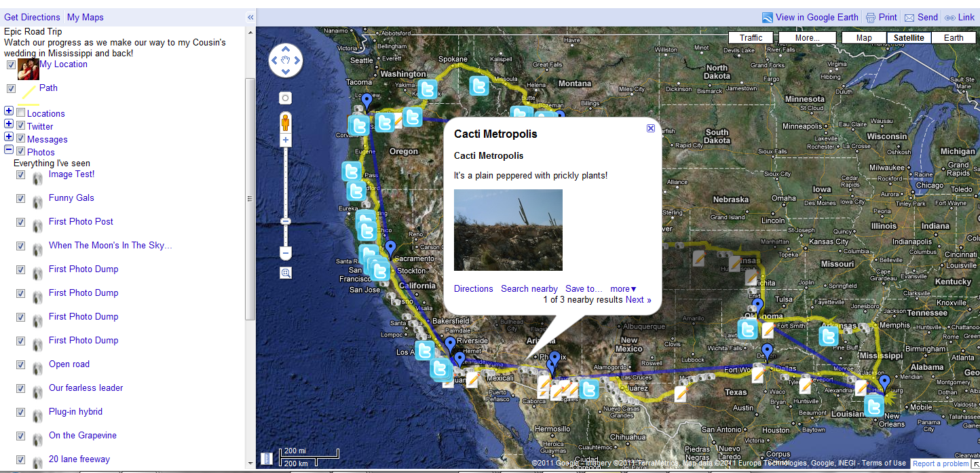This screenshot has height=473, width=980.
Task: Expand the Twitter folder
Action: pyautogui.click(x=9, y=124)
